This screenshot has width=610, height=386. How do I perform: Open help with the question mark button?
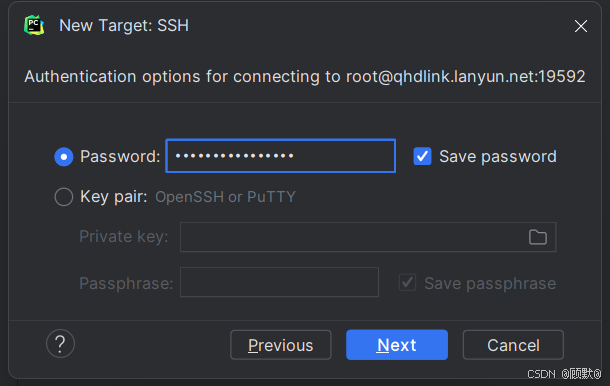click(60, 344)
